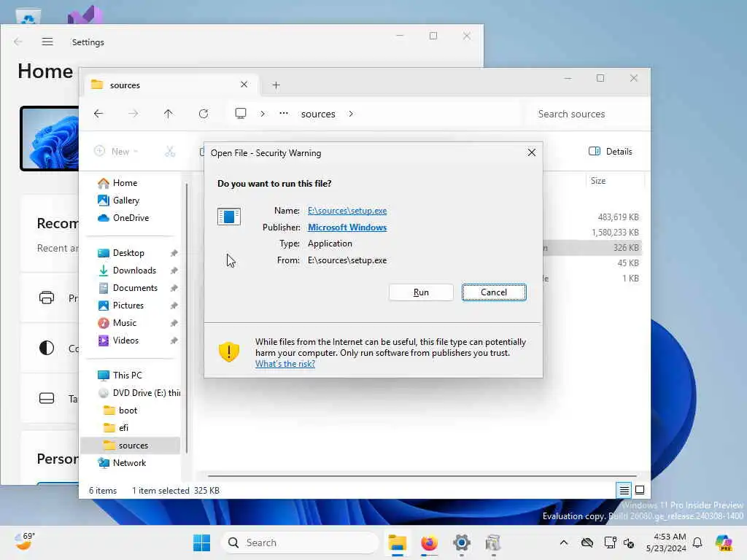Expand the address bar ellipsis breadcrumb

tap(284, 113)
